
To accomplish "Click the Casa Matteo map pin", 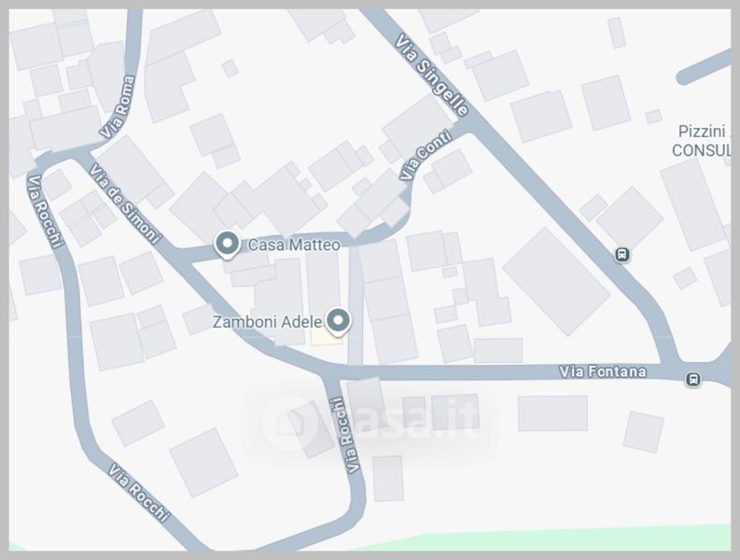I will tap(227, 245).
